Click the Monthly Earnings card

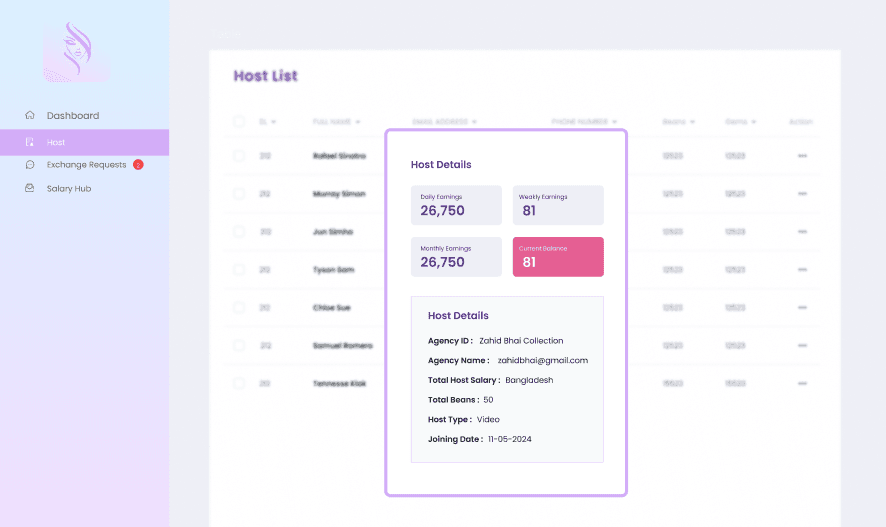click(456, 256)
